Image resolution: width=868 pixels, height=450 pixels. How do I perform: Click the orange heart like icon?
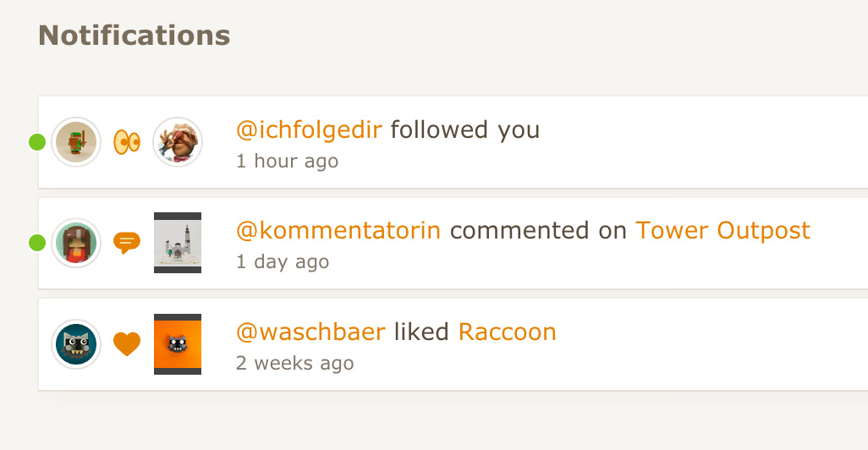click(x=127, y=343)
